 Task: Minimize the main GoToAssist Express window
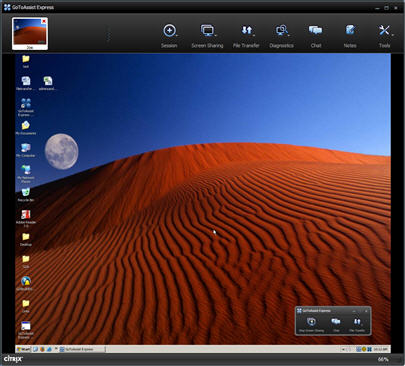(x=377, y=8)
